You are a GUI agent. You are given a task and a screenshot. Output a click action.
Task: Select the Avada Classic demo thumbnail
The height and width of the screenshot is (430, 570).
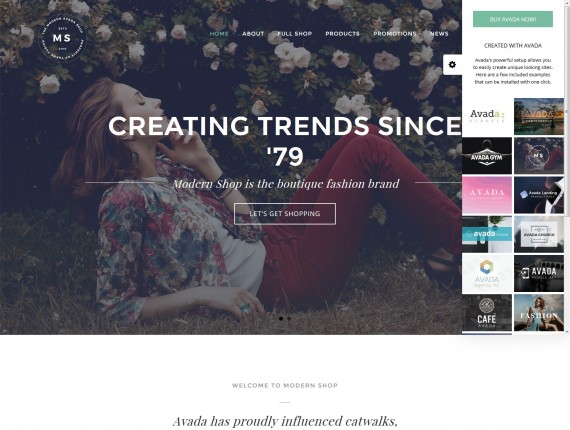click(x=487, y=116)
